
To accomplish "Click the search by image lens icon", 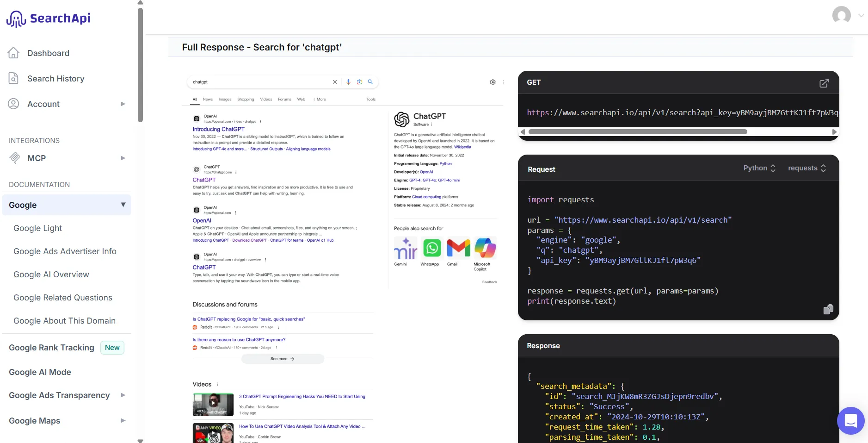I will click(359, 82).
